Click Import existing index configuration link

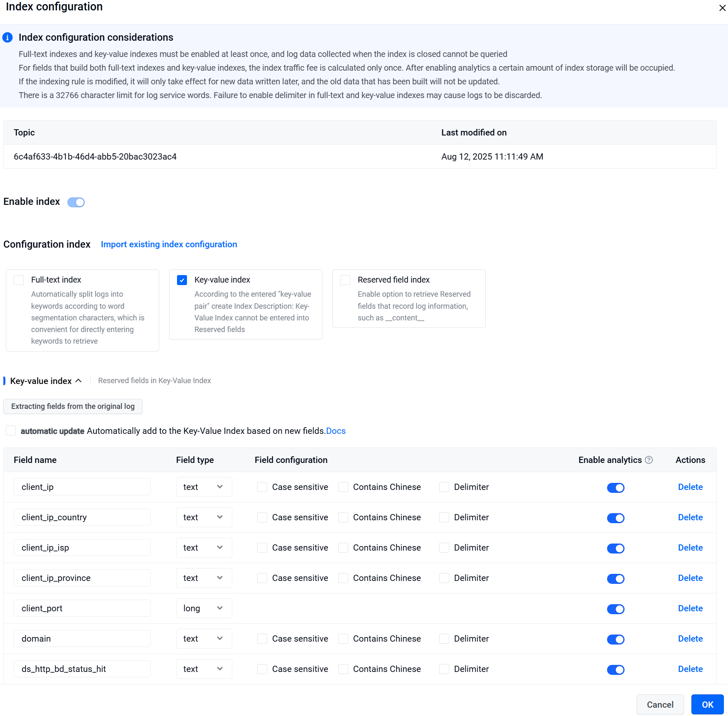coord(169,244)
